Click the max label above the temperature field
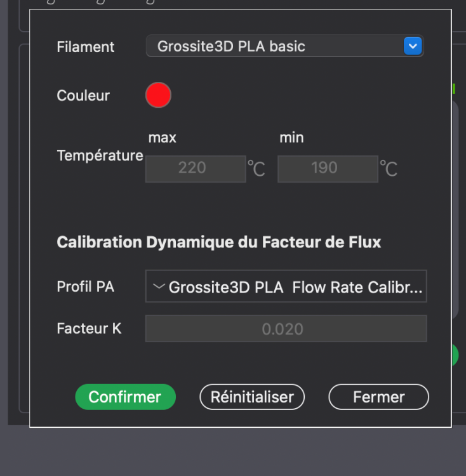The height and width of the screenshot is (476, 466). pyautogui.click(x=163, y=138)
